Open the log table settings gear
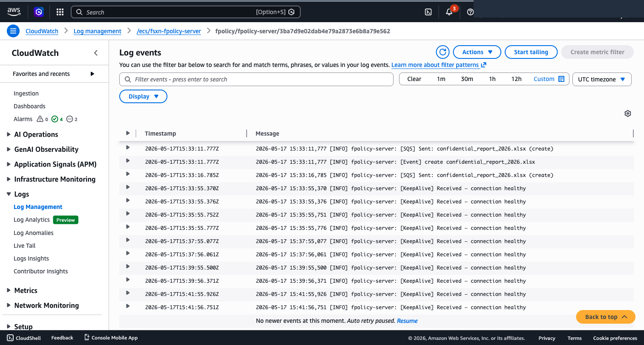The height and width of the screenshot is (345, 644). click(627, 113)
